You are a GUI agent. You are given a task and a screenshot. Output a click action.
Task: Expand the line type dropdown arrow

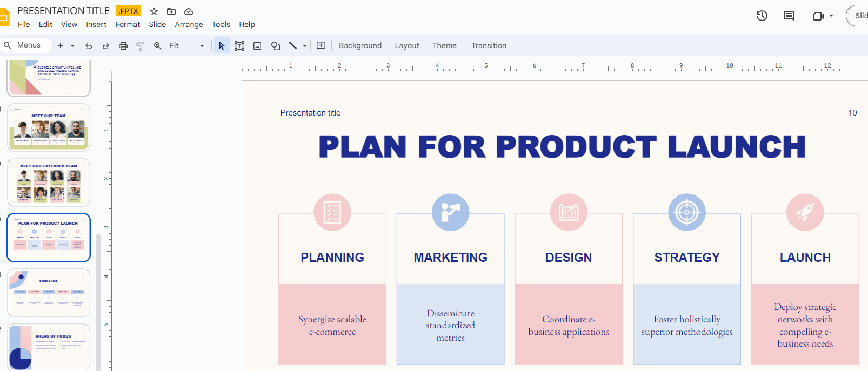coord(305,46)
